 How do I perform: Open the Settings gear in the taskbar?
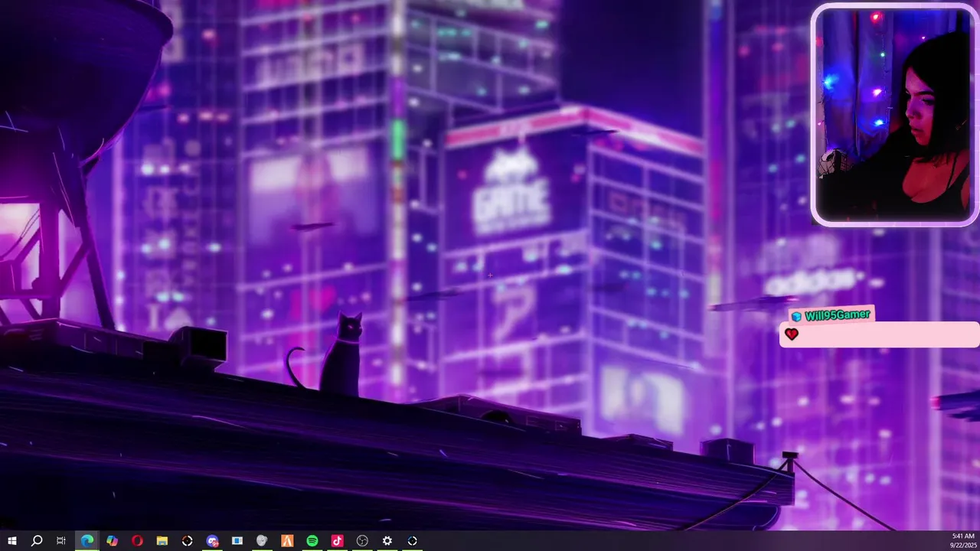tap(387, 541)
